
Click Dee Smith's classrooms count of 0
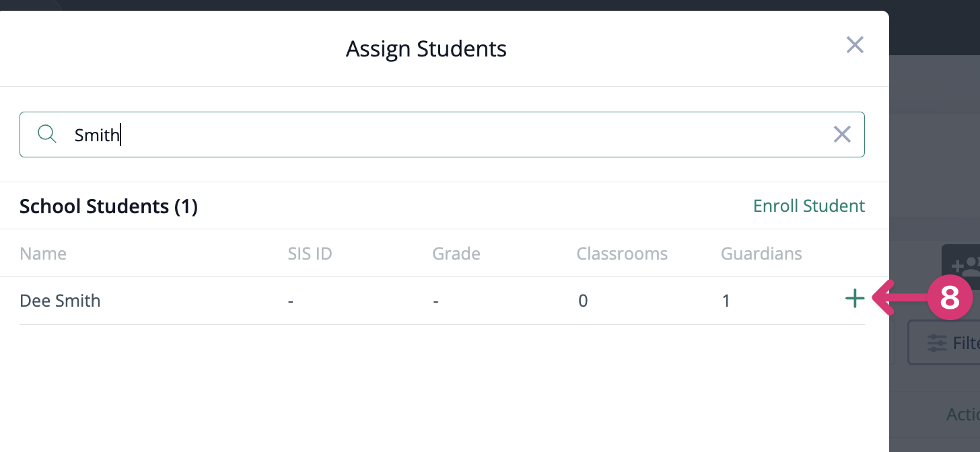coord(583,301)
